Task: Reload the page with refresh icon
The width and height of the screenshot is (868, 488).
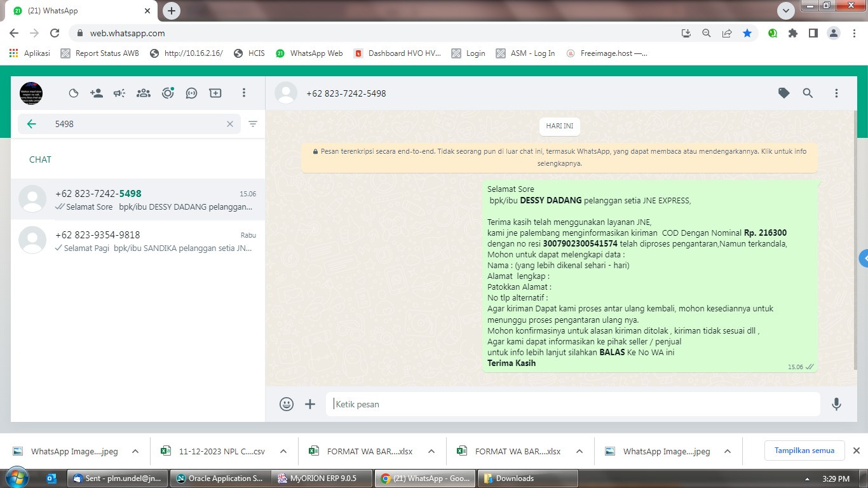Action: pos(55,33)
